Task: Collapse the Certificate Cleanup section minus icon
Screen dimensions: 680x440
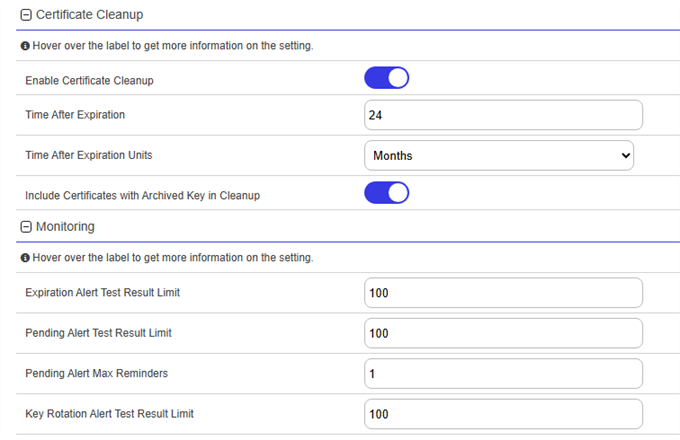Action: [26, 15]
